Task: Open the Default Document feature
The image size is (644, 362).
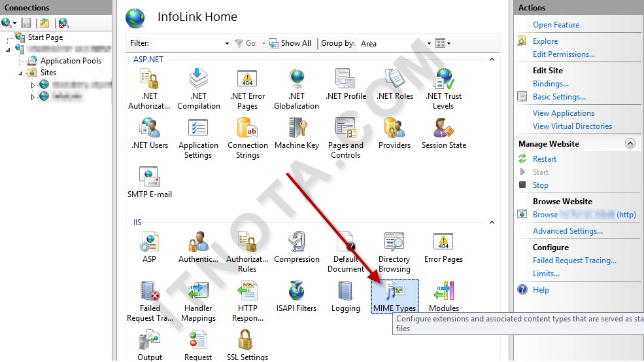Action: point(346,252)
